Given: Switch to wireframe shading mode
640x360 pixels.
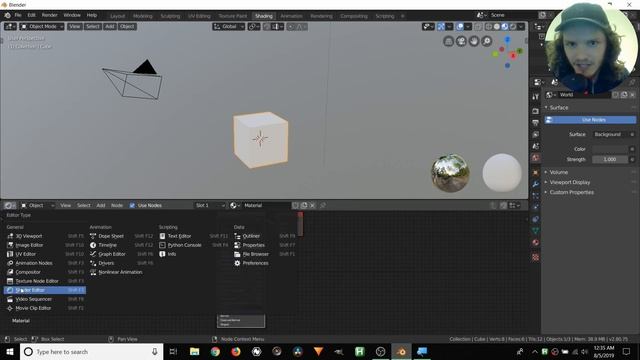Looking at the screenshot, I should coord(489,27).
